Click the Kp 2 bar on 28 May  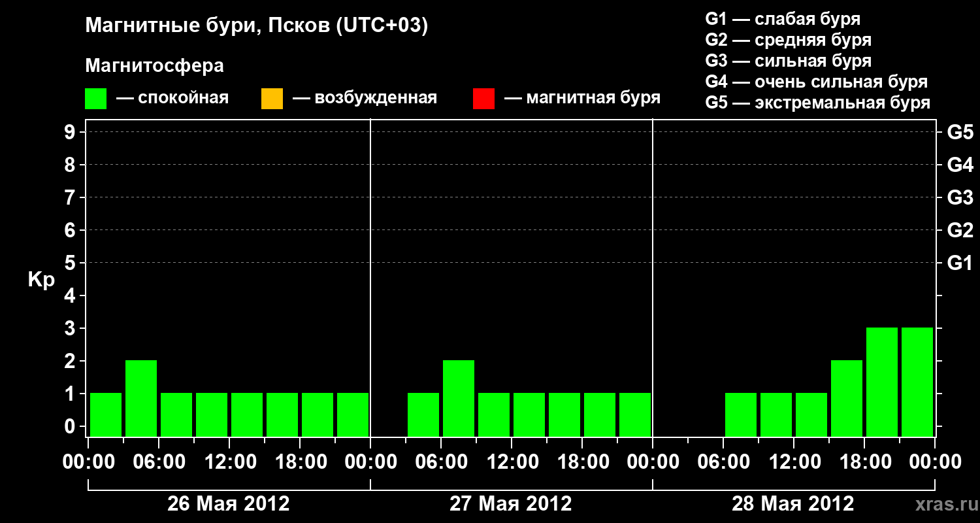pos(847,398)
